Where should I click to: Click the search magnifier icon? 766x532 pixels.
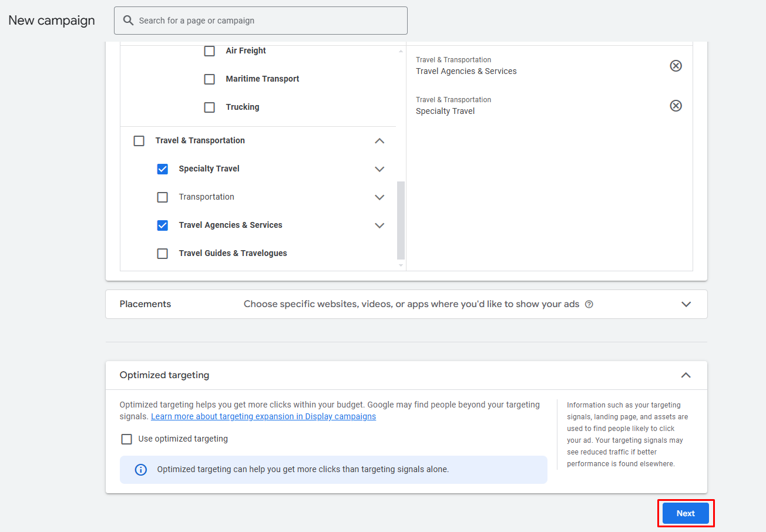[x=128, y=21]
